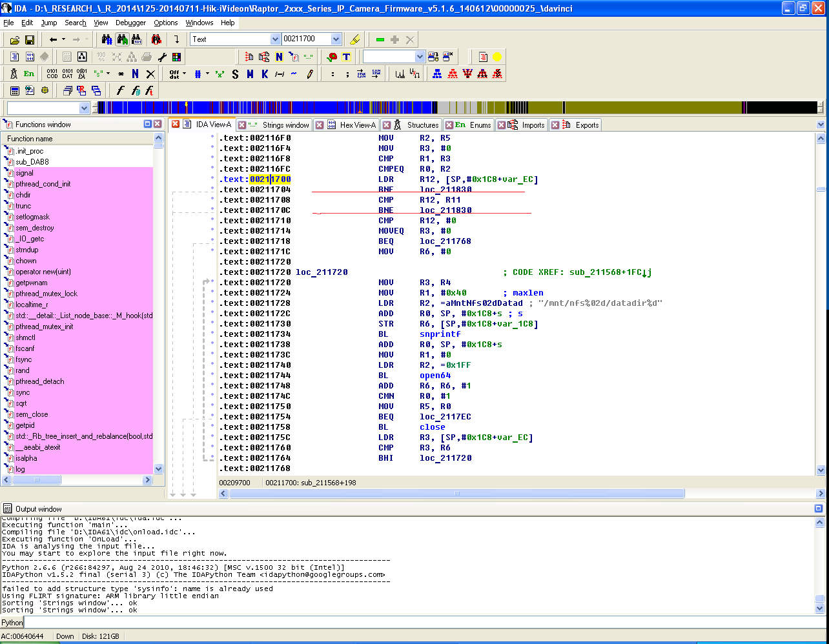Click the yellow circle toolbar icon
This screenshot has height=644, width=829.
497,57
